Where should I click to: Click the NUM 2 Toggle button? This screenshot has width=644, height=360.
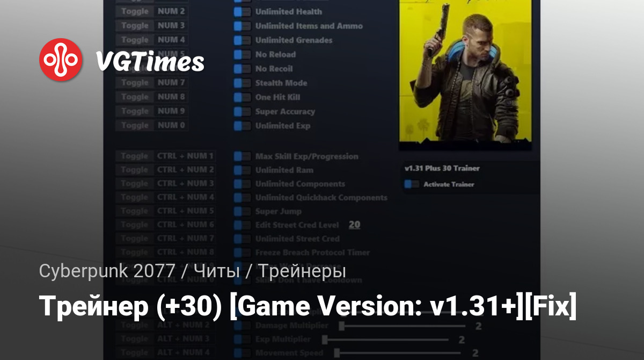[135, 11]
